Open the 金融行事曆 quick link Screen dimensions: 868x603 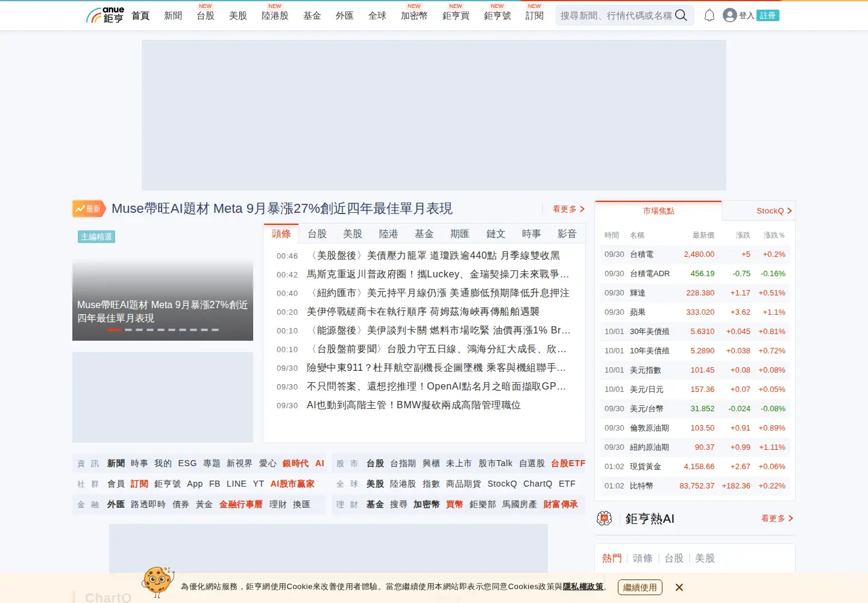(x=241, y=504)
